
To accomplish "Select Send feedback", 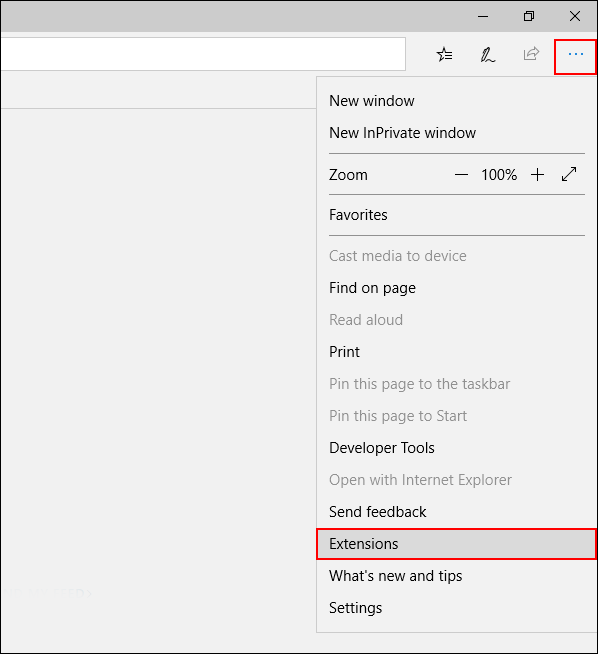I will 457,512.
